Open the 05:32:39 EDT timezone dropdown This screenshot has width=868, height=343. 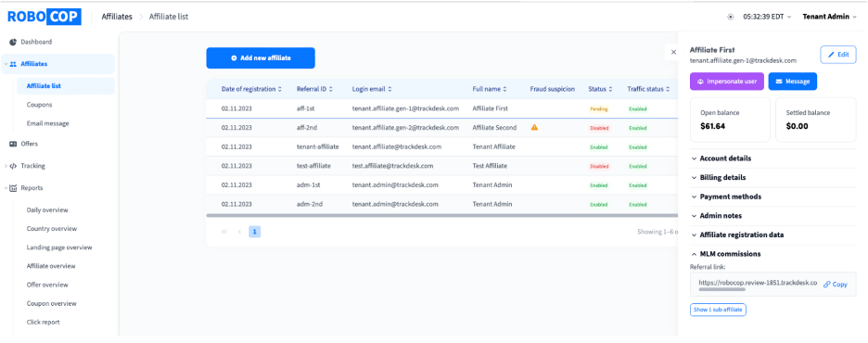point(767,17)
